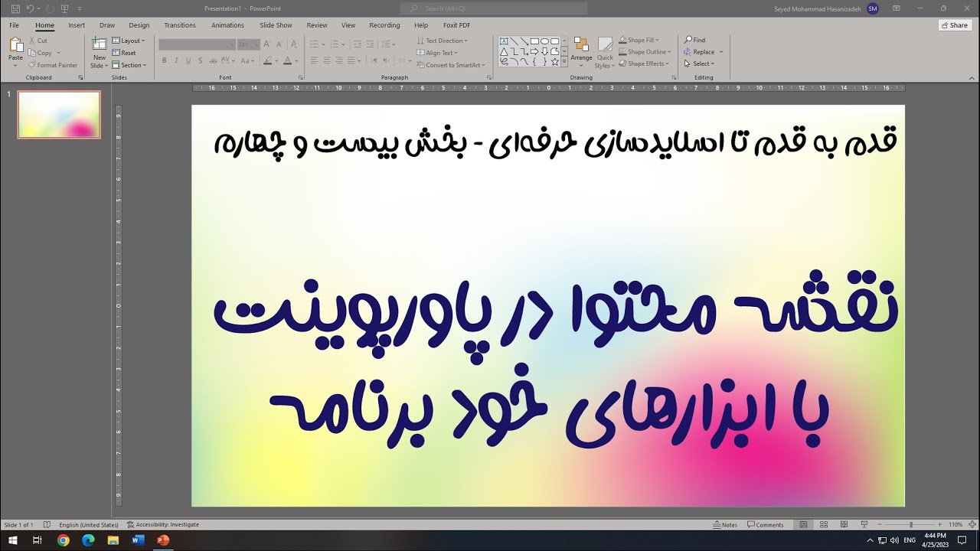The image size is (980, 551).
Task: Open the Shape Fill dropdown
Action: [639, 41]
